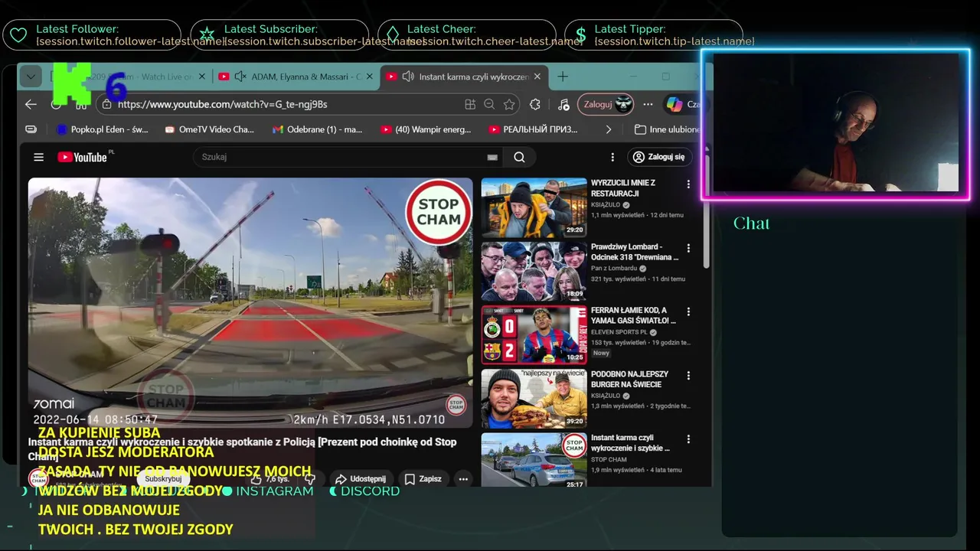The width and height of the screenshot is (980, 551).
Task: Click the 'INSTAGRAM' overlay label
Action: pos(274,491)
